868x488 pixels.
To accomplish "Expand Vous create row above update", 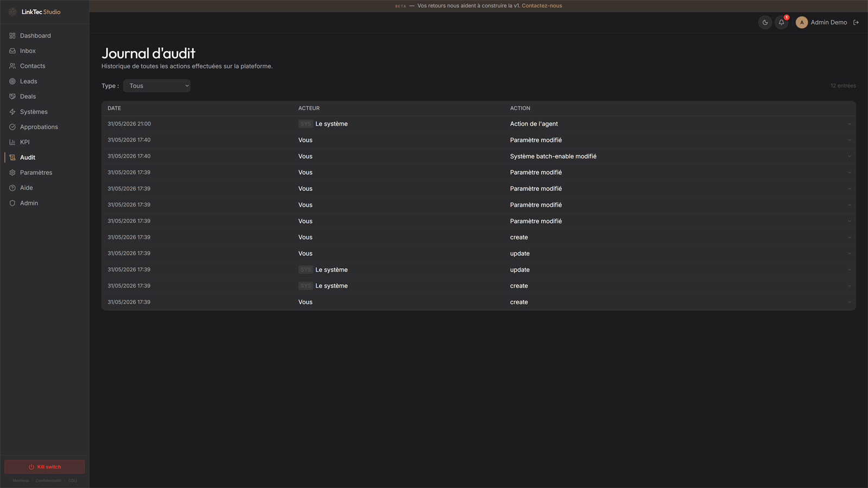I will click(849, 237).
